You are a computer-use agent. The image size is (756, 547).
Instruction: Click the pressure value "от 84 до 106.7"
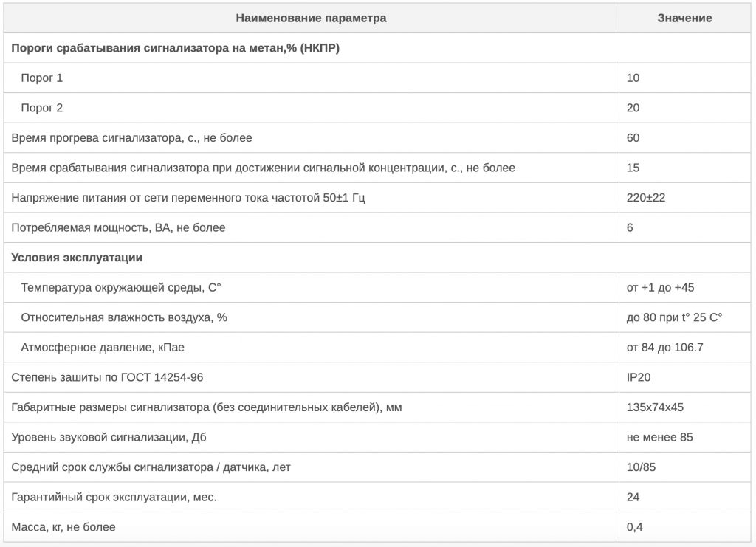[x=664, y=348]
